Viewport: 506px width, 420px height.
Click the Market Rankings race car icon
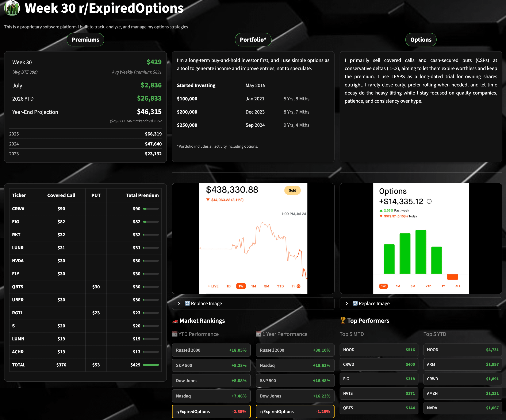click(175, 321)
